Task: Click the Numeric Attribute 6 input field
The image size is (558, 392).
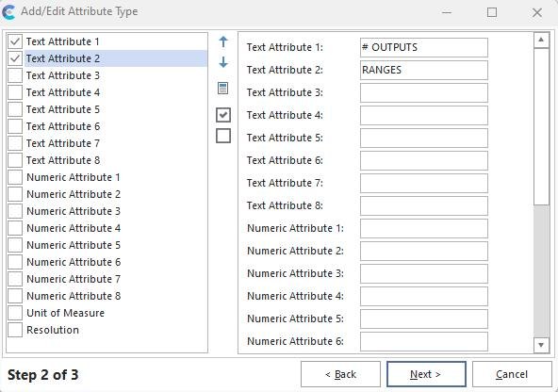Action: tap(424, 341)
